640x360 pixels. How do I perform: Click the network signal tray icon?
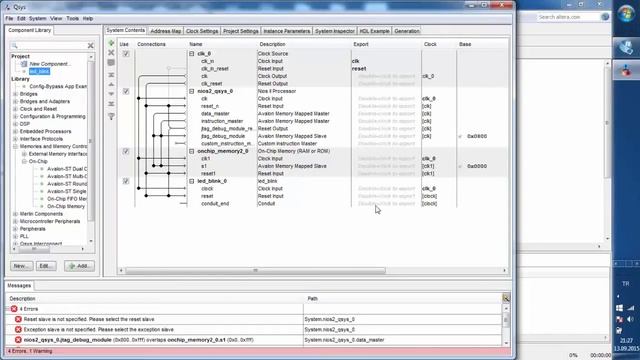click(x=631, y=308)
